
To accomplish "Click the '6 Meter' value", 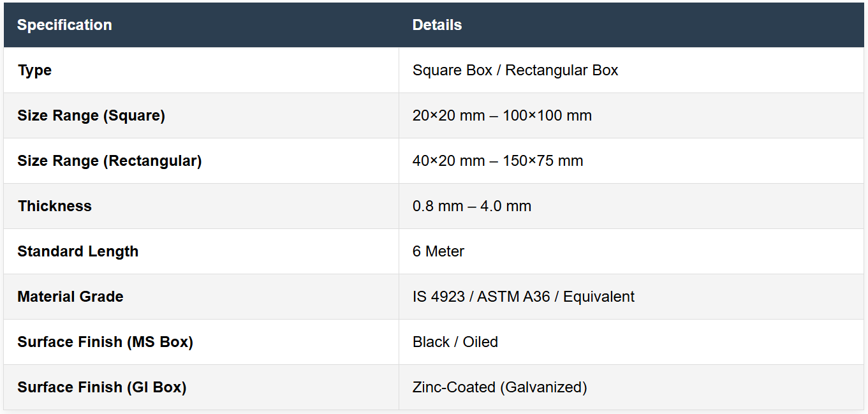I will pyautogui.click(x=438, y=251).
